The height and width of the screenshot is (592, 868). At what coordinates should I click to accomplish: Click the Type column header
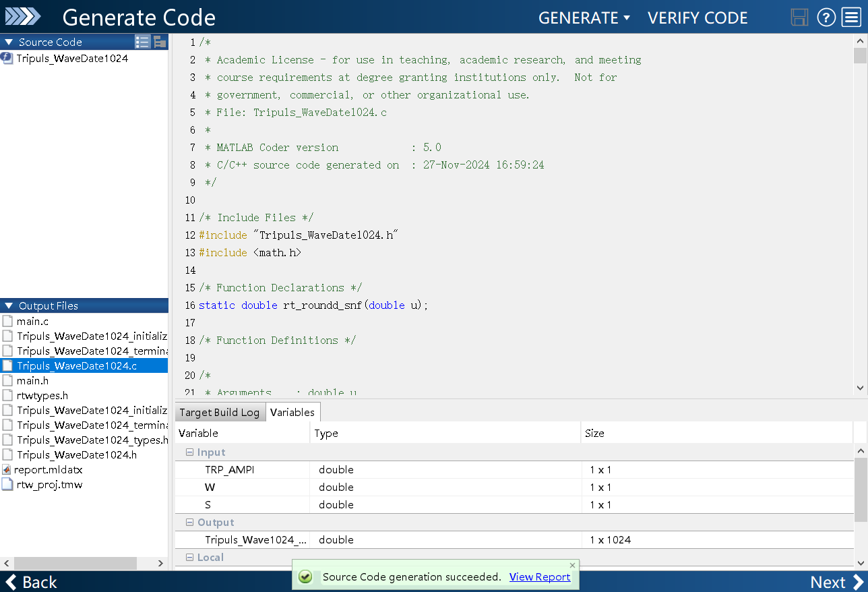[445, 433]
